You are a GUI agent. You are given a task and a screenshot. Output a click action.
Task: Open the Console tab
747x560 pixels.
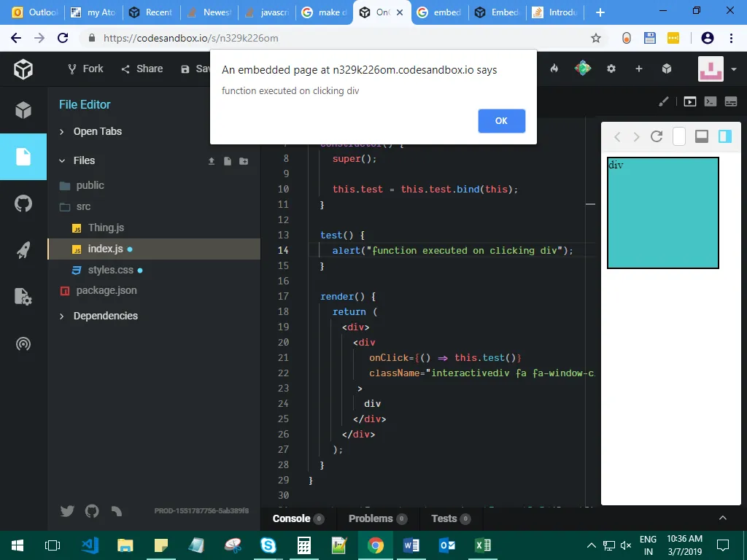(298, 518)
